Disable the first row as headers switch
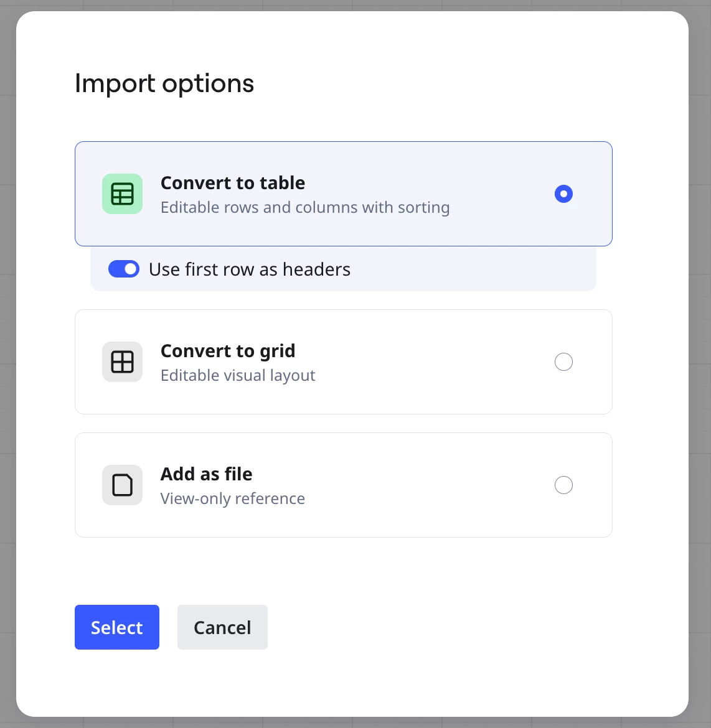711x728 pixels. (x=124, y=269)
